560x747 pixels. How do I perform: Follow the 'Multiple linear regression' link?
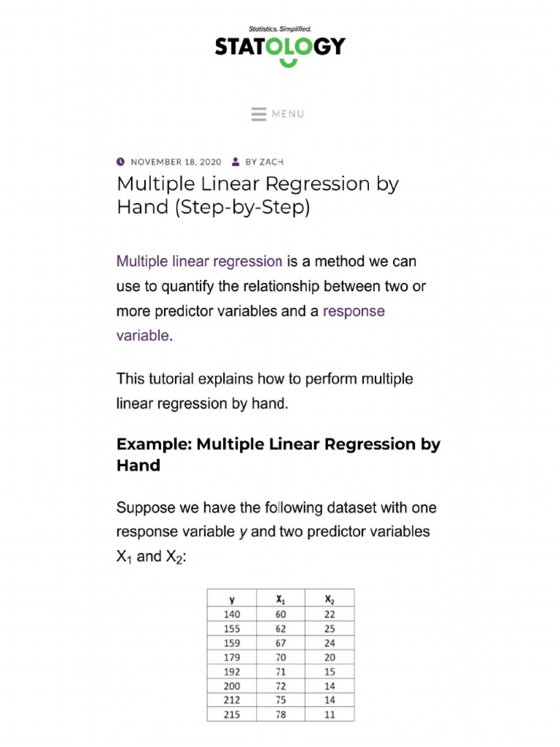(199, 261)
